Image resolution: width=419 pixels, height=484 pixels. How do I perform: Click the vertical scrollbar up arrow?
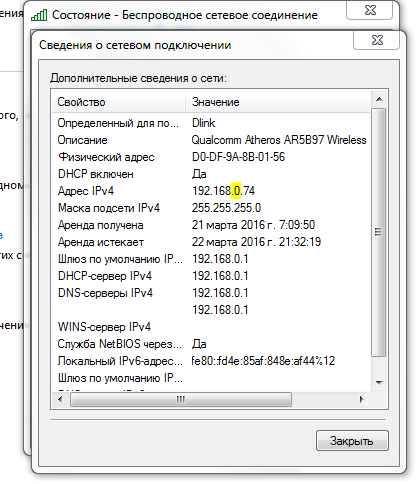pos(379,99)
